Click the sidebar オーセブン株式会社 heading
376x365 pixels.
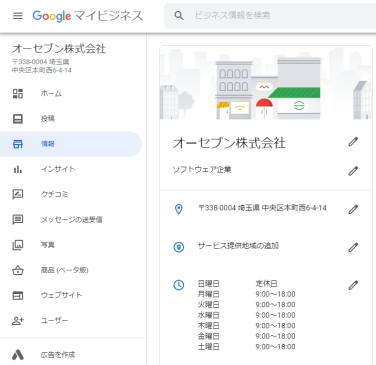point(59,49)
